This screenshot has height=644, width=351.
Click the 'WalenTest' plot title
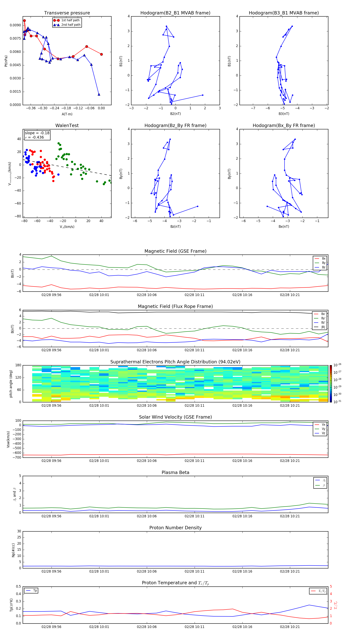tap(67, 125)
